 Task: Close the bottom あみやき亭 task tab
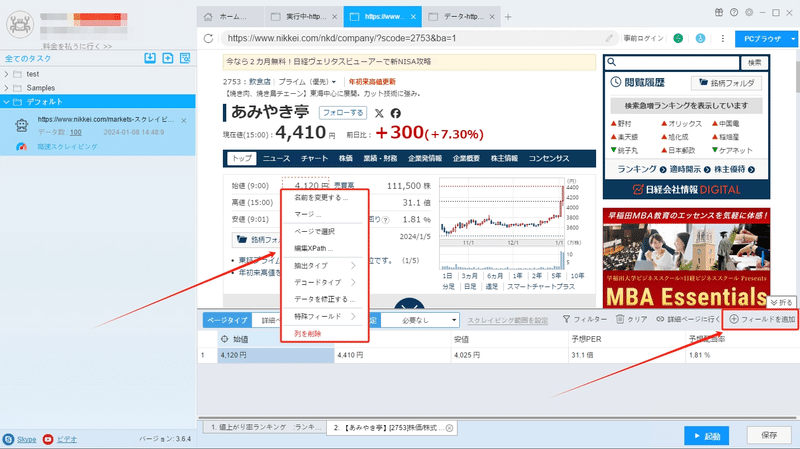(449, 428)
